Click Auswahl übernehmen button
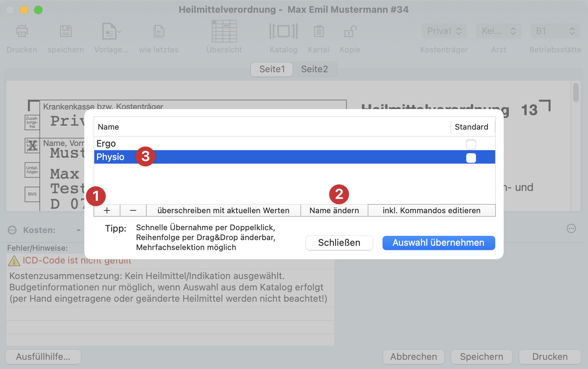This screenshot has width=588, height=369. click(x=439, y=243)
